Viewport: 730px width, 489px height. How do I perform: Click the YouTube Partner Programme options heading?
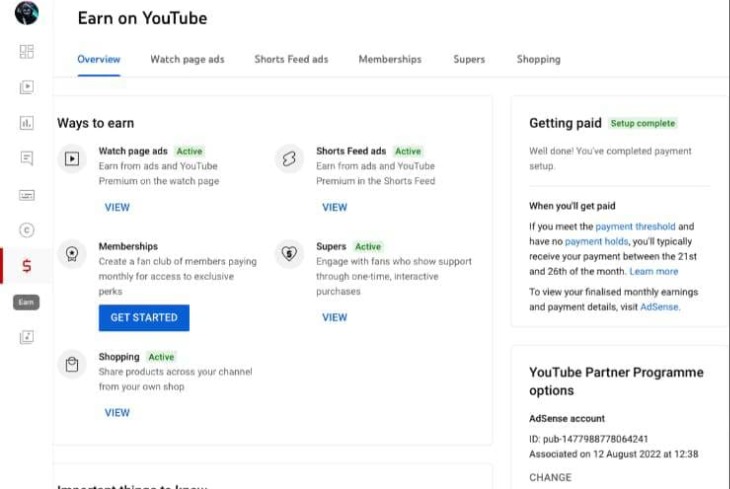(x=616, y=381)
